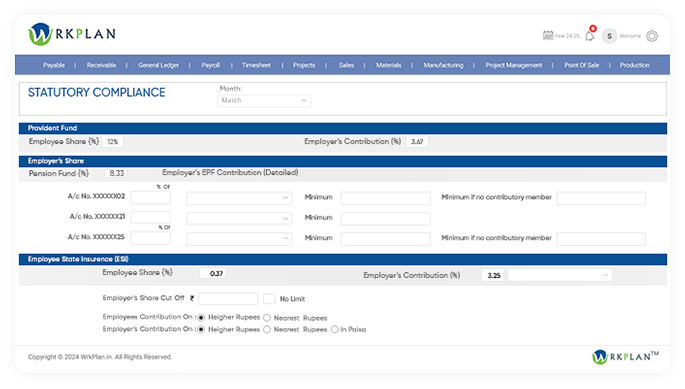
Task: Open the Timesheet menu
Action: [256, 65]
